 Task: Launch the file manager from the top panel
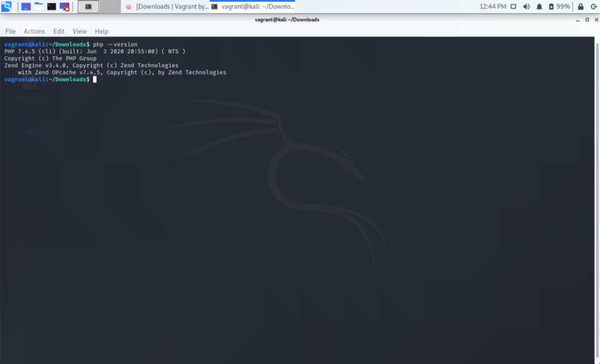point(37,6)
